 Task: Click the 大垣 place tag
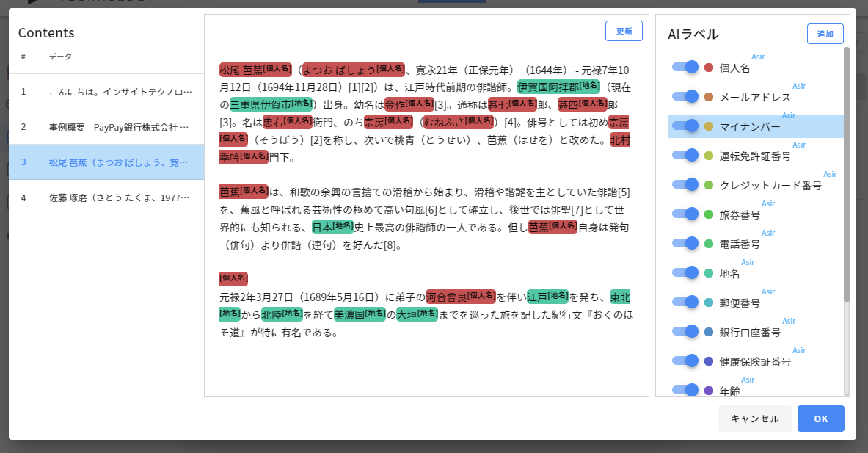[x=417, y=314]
